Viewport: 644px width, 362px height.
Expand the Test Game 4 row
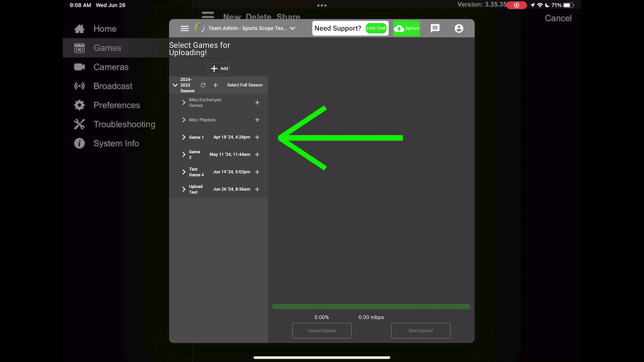pos(183,172)
